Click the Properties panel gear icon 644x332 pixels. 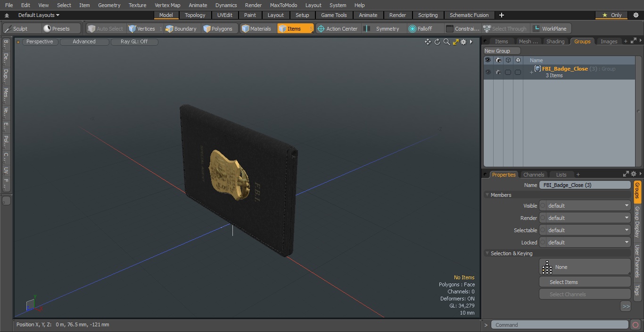(634, 174)
